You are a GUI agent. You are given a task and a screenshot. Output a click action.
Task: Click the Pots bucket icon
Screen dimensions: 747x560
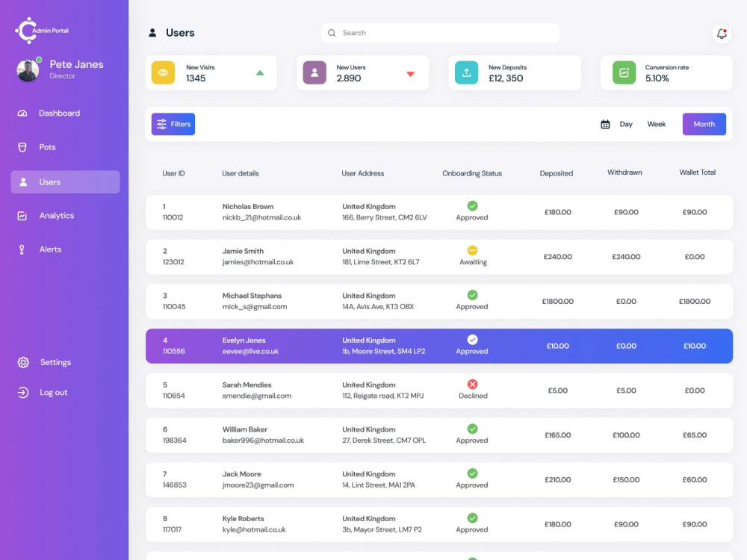[22, 147]
